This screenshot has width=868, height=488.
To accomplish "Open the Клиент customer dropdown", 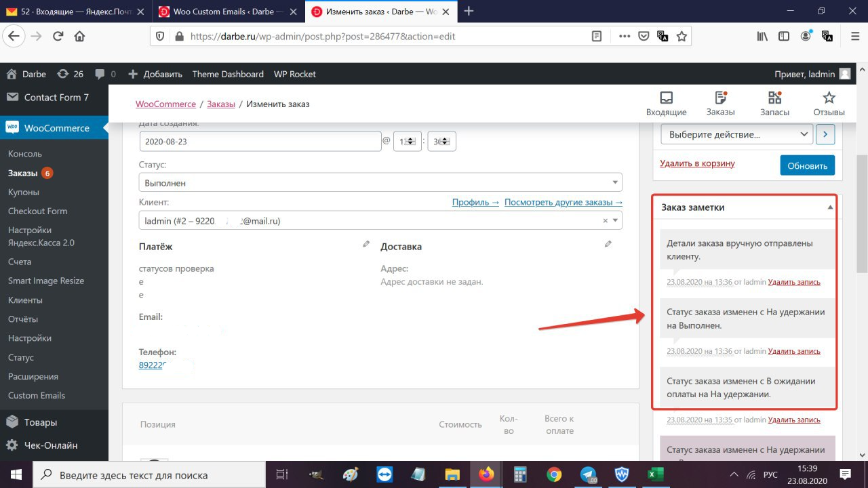I will 380,221.
